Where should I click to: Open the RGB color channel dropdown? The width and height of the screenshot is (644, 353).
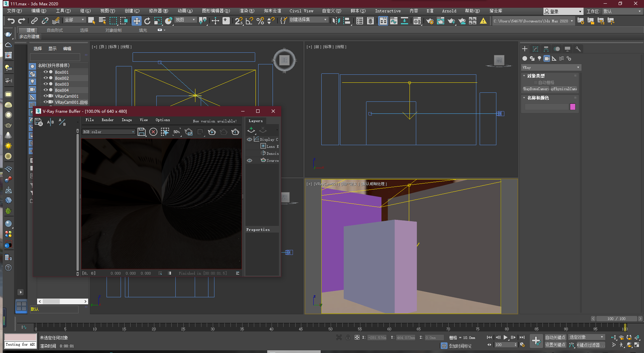pyautogui.click(x=133, y=132)
